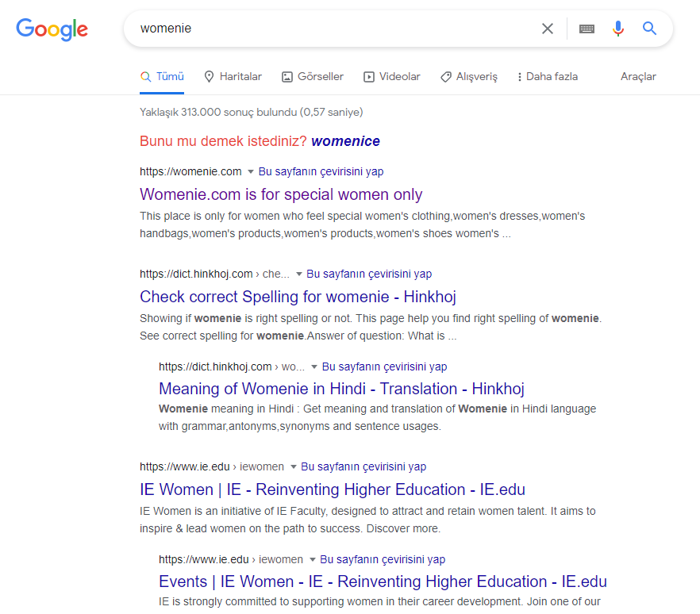Click the suggested spelling womenice
This screenshot has width=700, height=614.
tap(345, 141)
